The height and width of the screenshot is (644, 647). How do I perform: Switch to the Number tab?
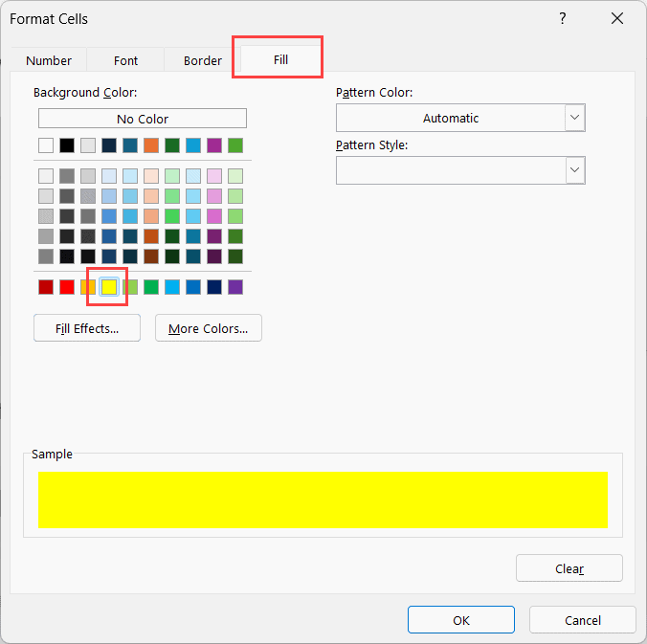click(x=49, y=60)
